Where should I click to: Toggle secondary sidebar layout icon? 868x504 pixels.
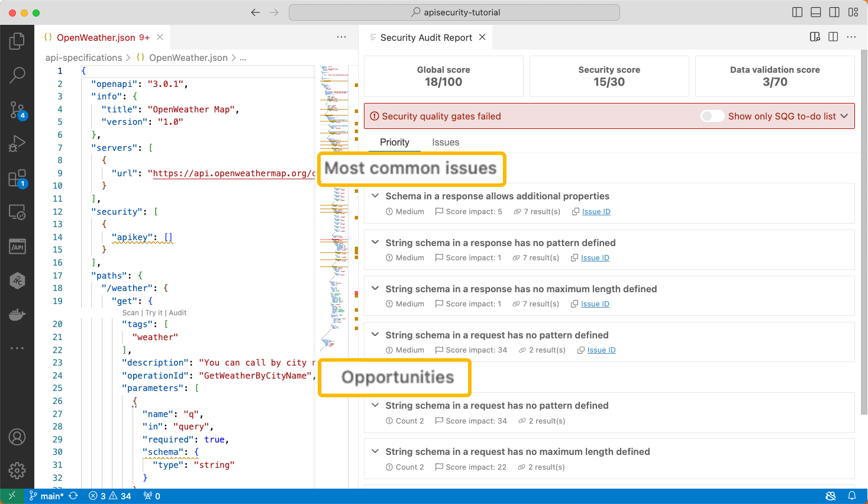[x=834, y=12]
